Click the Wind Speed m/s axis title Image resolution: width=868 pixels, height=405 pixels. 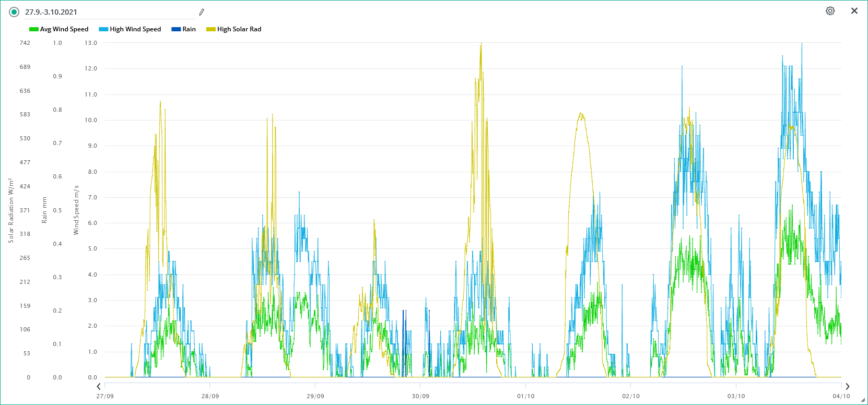[x=76, y=210]
